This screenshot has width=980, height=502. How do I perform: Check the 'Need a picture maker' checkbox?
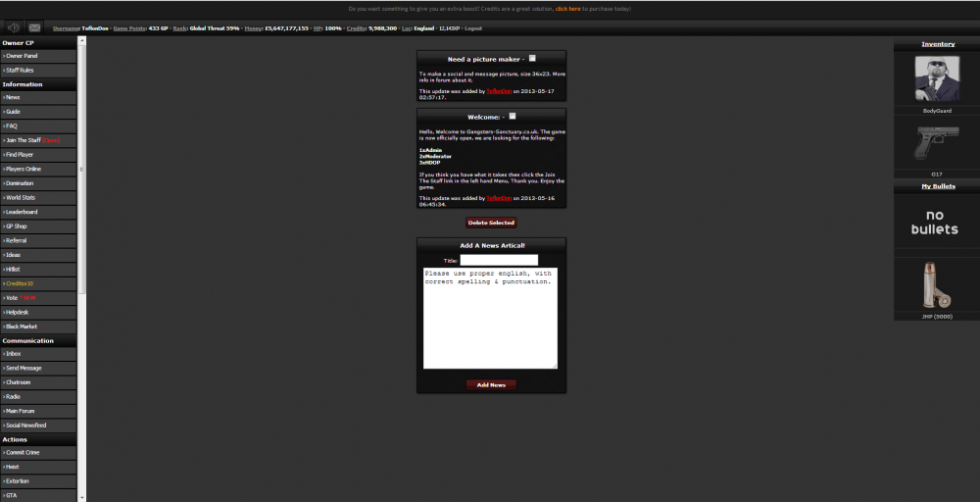[532, 59]
